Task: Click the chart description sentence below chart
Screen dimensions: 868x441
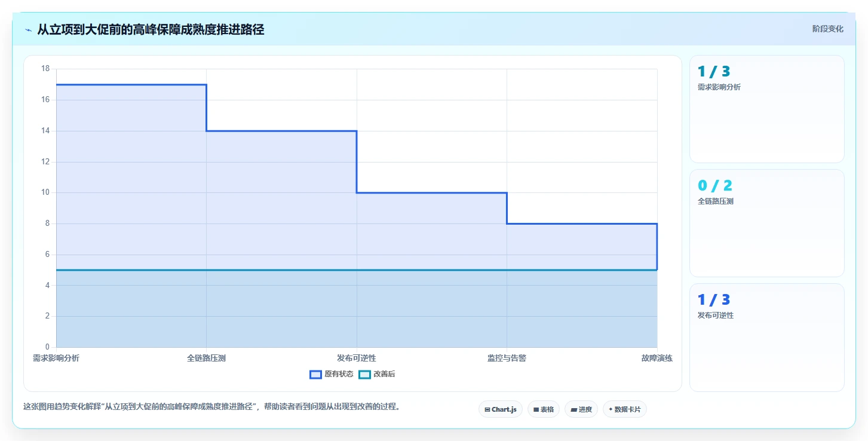Action: point(211,406)
